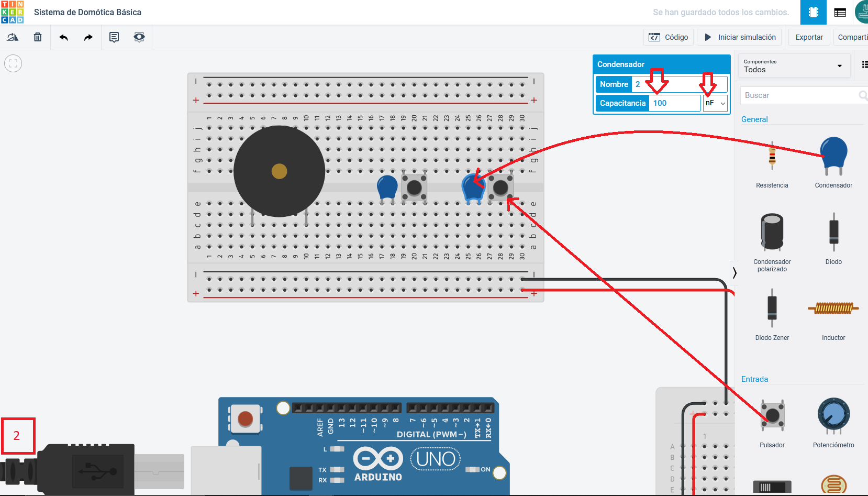Click the trash delete icon
The width and height of the screenshot is (868, 496).
(38, 37)
